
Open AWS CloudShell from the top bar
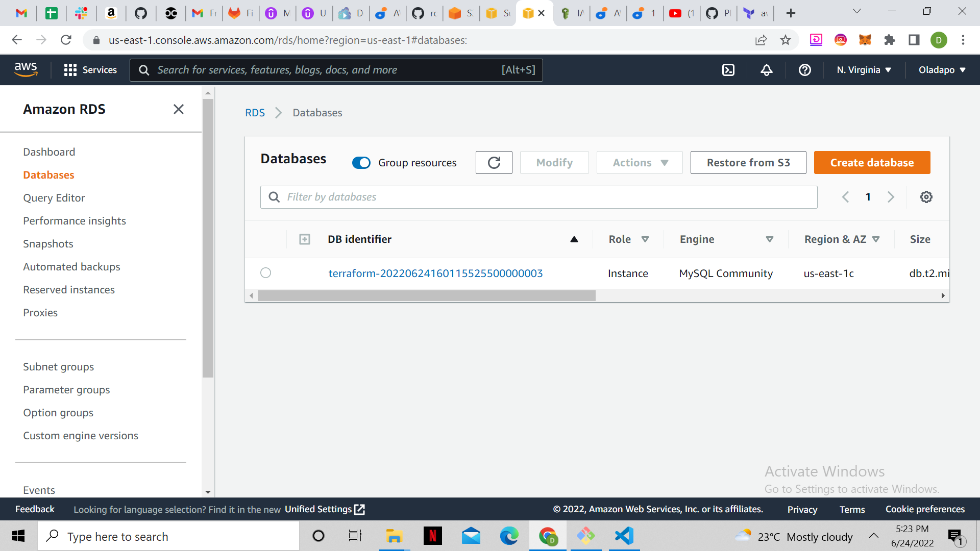(728, 70)
